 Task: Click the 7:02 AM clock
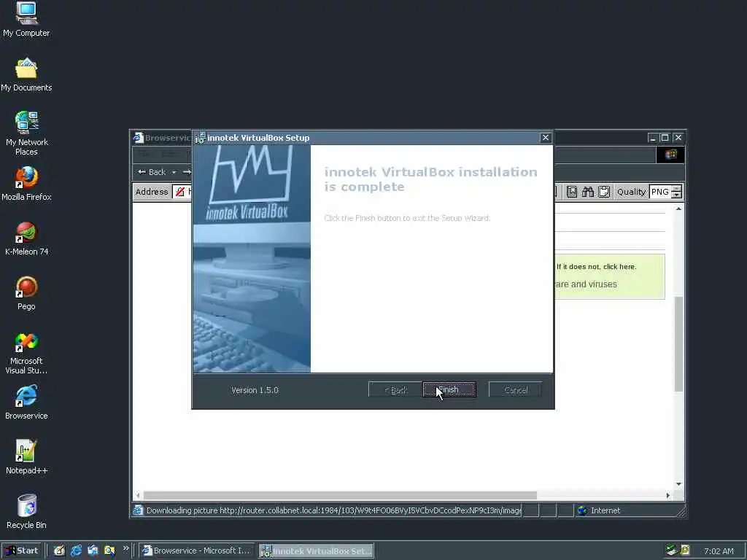coord(719,551)
